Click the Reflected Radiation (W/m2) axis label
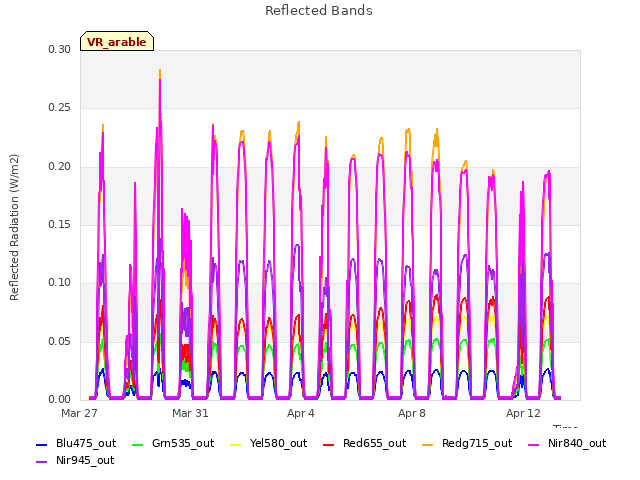Viewport: 640px width, 480px height. pyautogui.click(x=14, y=227)
